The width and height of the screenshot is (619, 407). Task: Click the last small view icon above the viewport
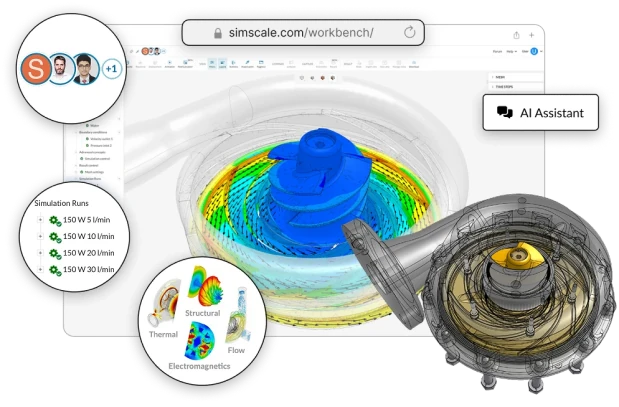(x=333, y=78)
